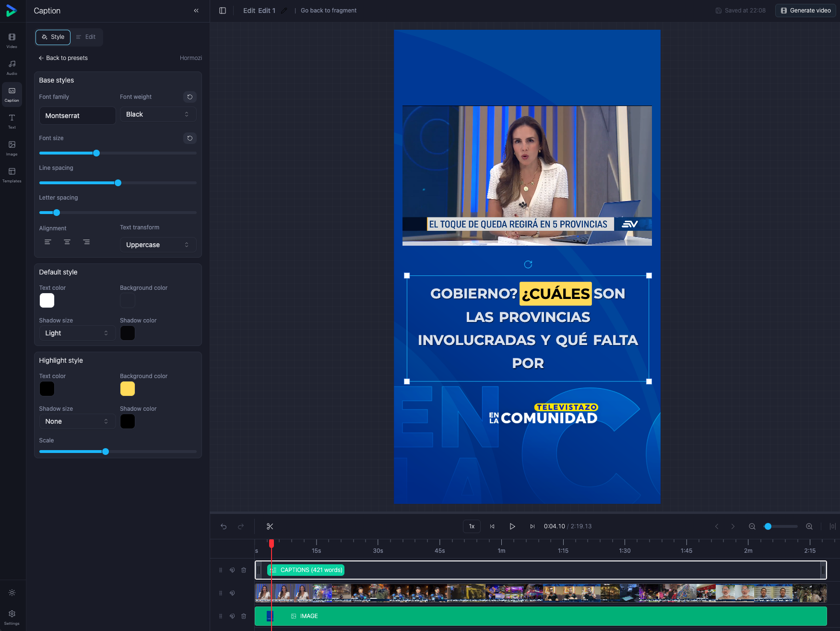
Task: Click Go back to fragment
Action: 329,11
